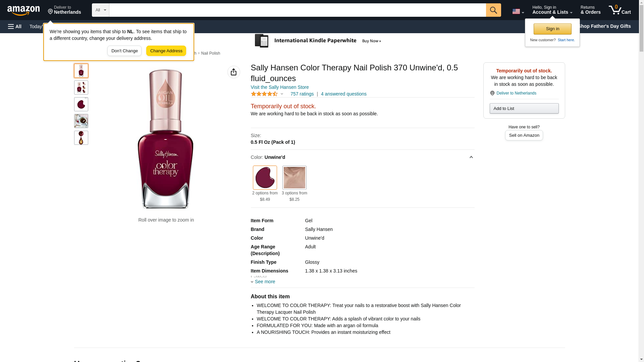Click Visit the Sally Hansen Store link
The width and height of the screenshot is (644, 362).
click(x=279, y=87)
